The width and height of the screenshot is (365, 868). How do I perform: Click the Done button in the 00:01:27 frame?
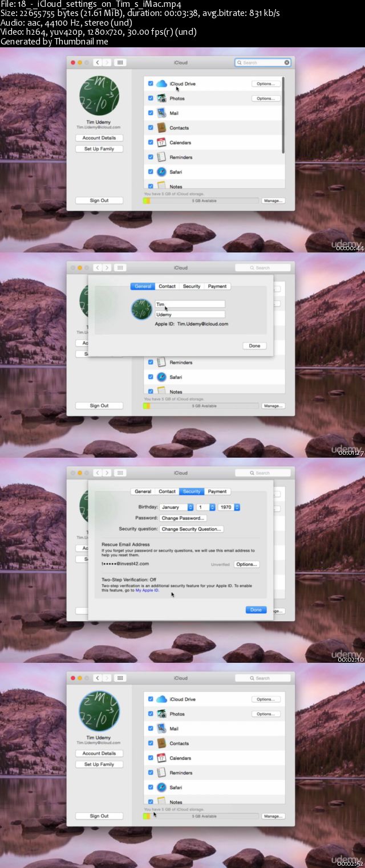(254, 346)
